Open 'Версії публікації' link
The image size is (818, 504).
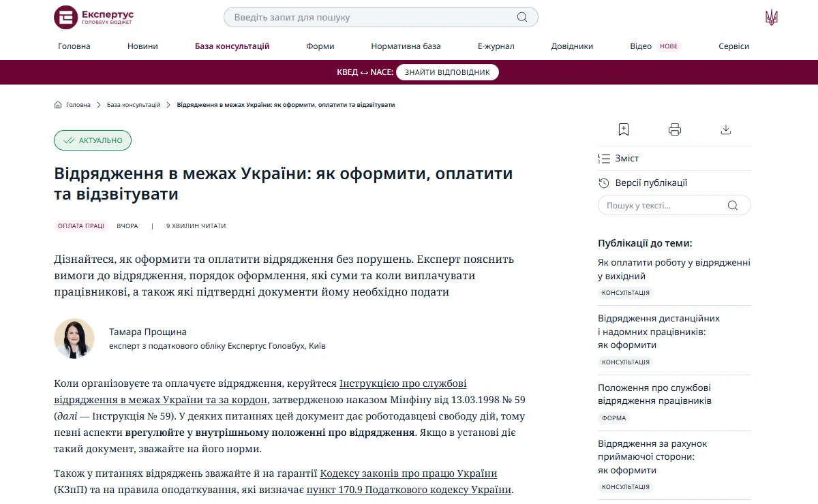tap(651, 183)
